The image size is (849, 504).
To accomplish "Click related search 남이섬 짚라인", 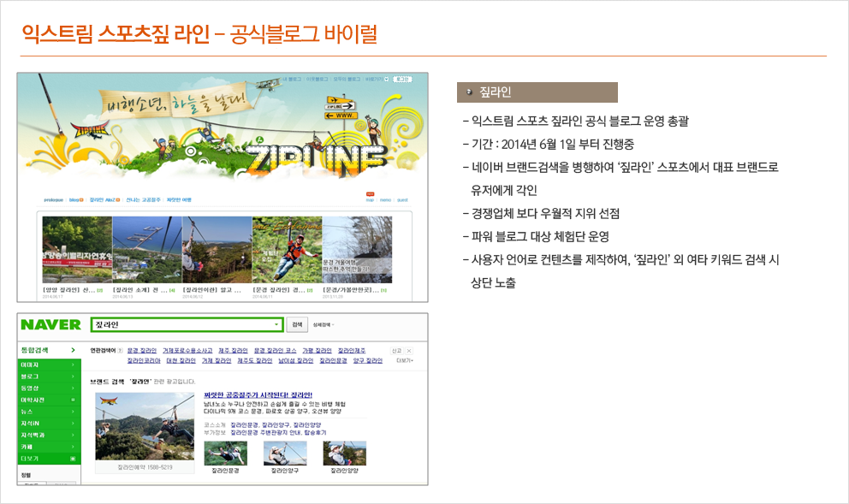I will click(295, 360).
